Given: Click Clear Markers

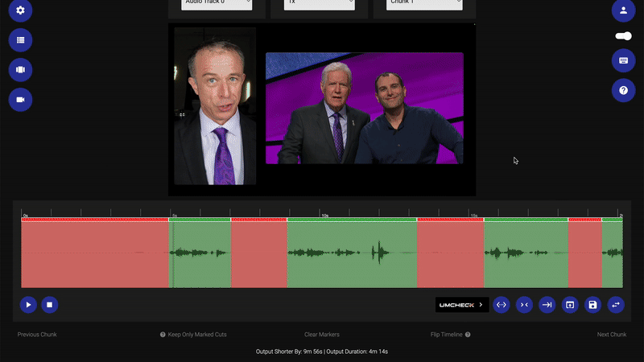Looking at the screenshot, I should point(321,335).
